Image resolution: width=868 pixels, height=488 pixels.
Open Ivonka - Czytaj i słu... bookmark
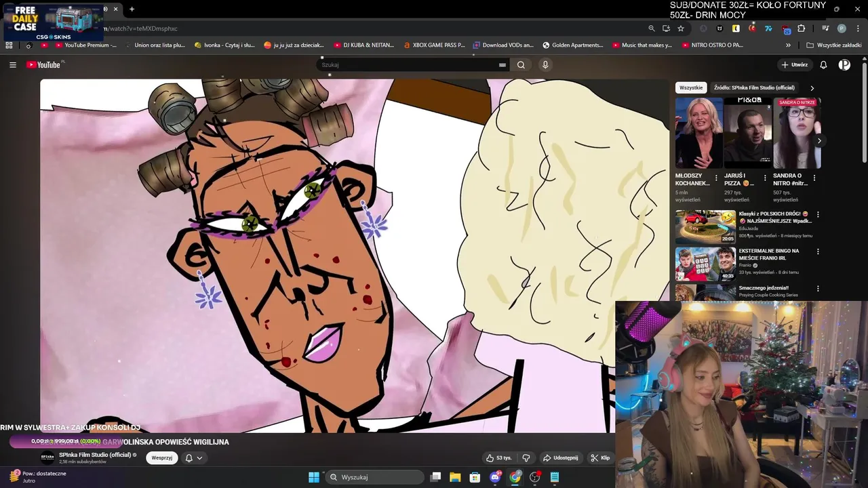224,45
